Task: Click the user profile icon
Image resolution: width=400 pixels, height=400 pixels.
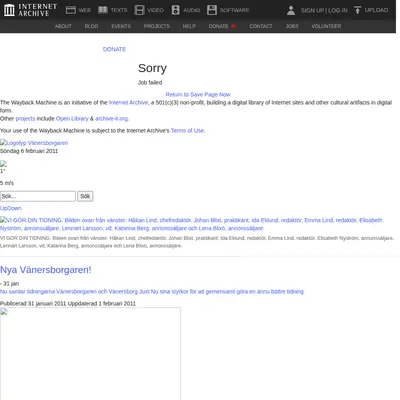Action: pos(291,10)
